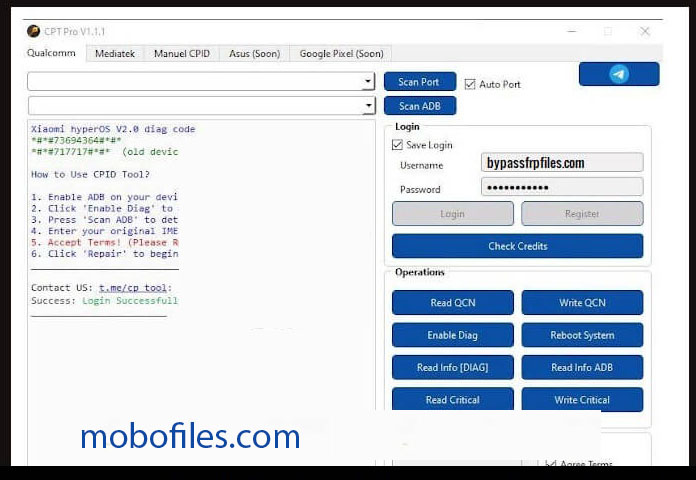Click the Scan ADB button
Viewport: 696px width, 480px height.
[419, 106]
